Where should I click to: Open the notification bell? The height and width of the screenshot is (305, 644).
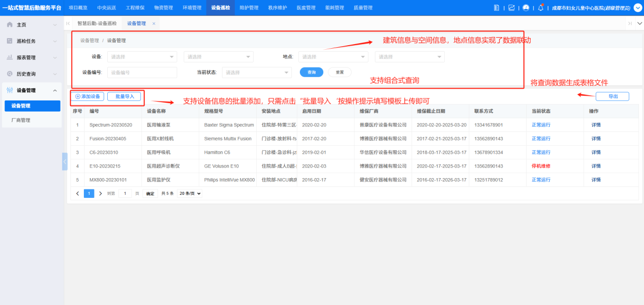(541, 8)
